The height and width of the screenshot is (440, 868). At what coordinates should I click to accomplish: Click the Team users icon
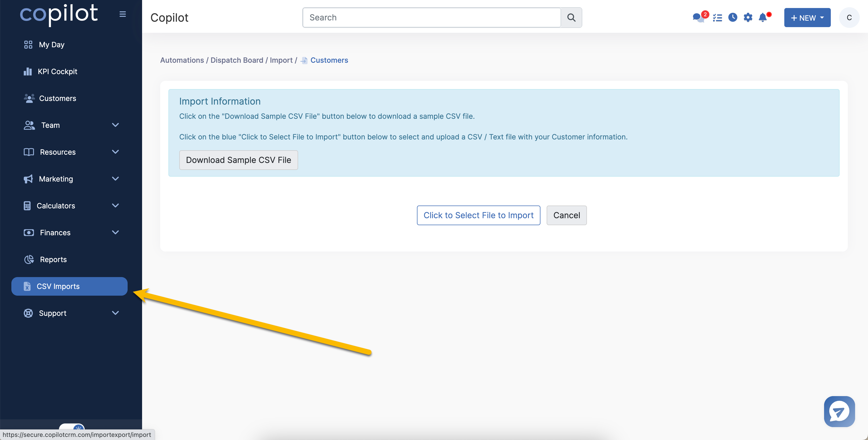tap(29, 125)
